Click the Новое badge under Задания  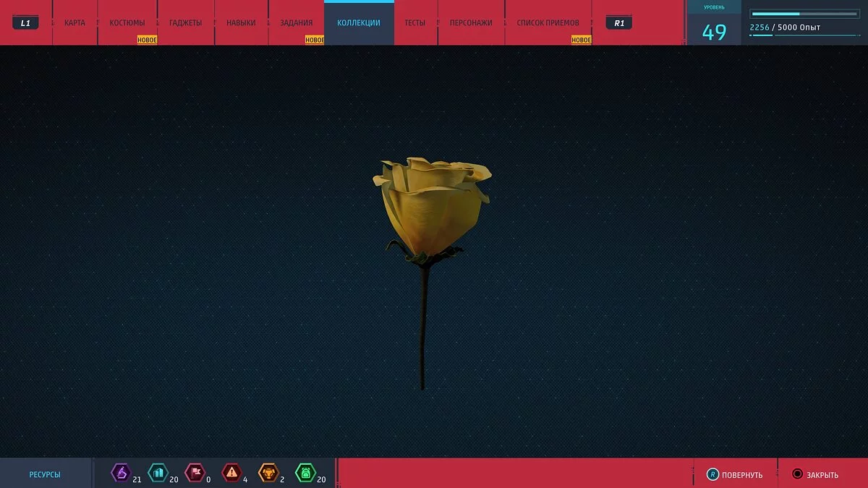[x=315, y=40]
